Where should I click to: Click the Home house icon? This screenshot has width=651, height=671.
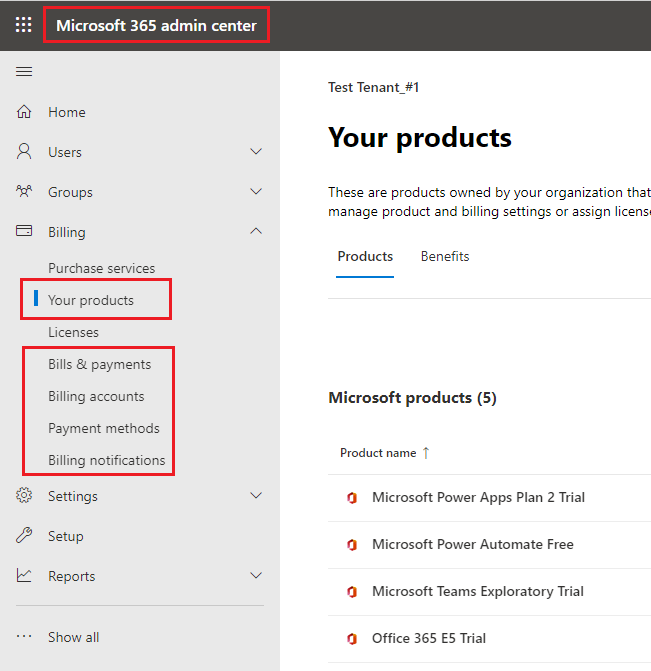point(24,112)
